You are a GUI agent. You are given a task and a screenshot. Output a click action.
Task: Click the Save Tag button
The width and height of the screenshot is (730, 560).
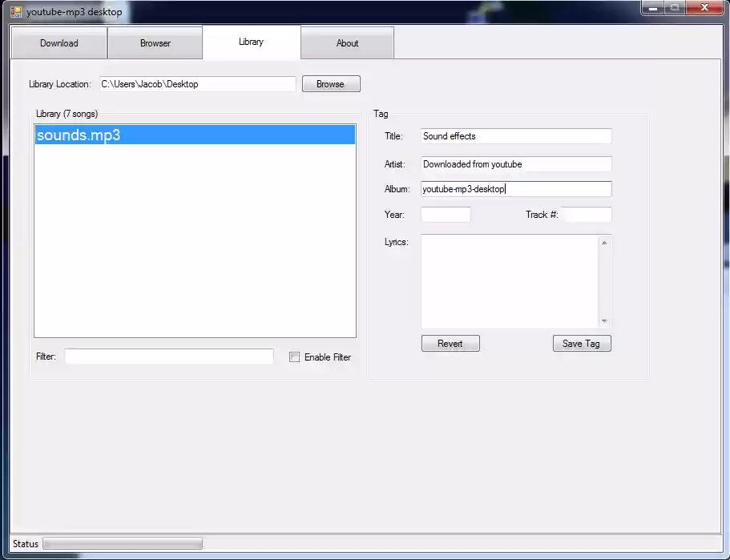coord(582,343)
